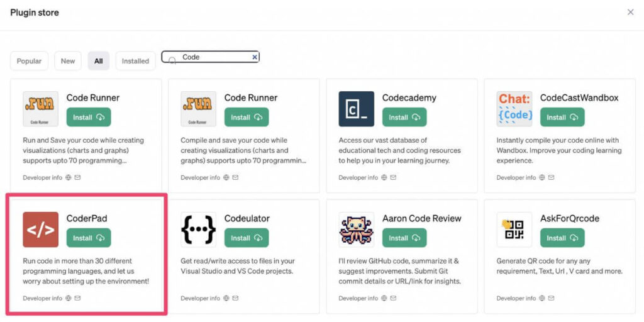Click the globe icon under CoderPad

click(69, 298)
